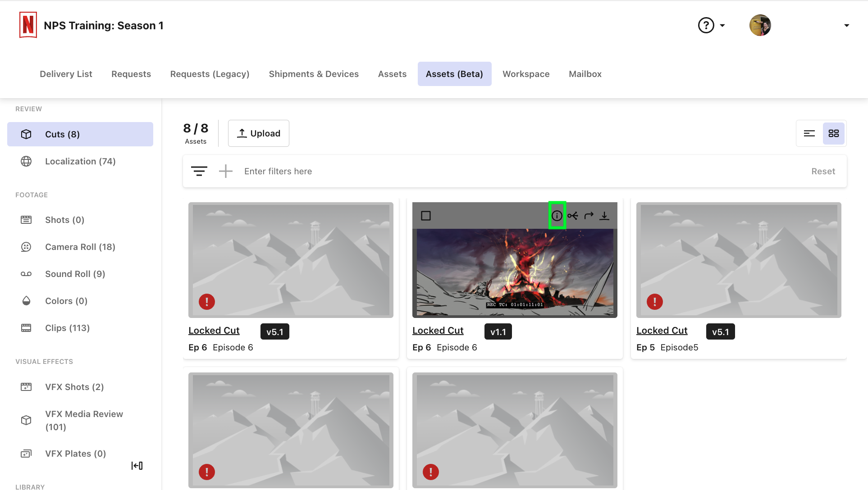Open Camera Roll (18) category
Image resolution: width=868 pixels, height=490 pixels.
pyautogui.click(x=80, y=247)
